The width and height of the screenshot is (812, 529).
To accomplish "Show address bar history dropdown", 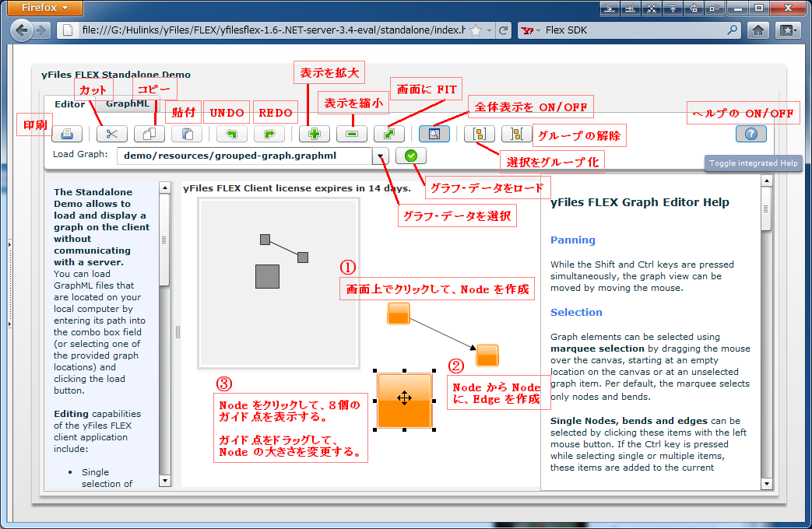I will 489,30.
